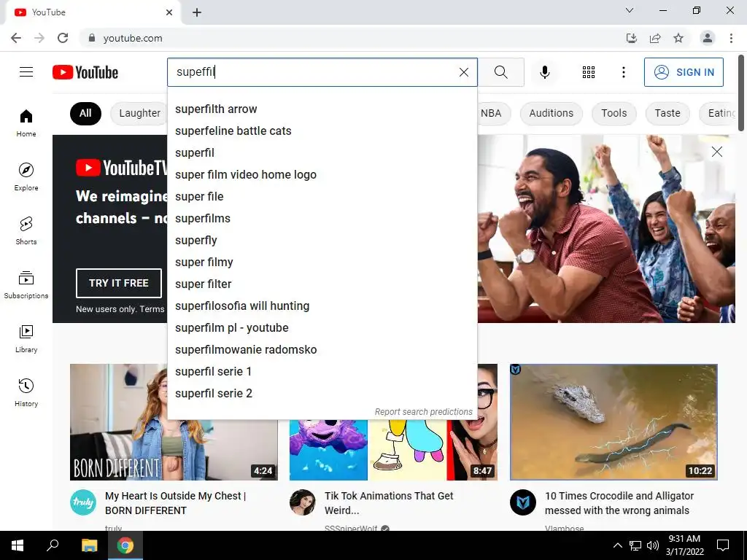Choose suggestion "superfil serie 1"

(x=322, y=372)
